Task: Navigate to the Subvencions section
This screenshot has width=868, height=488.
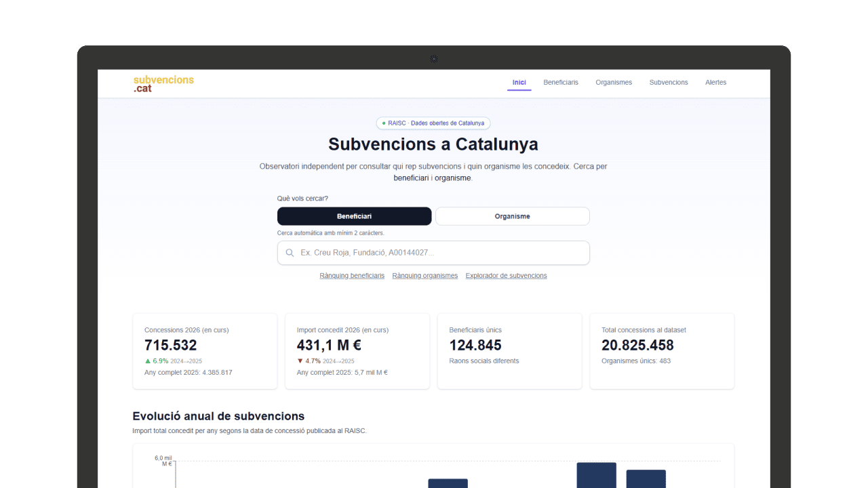Action: click(x=668, y=83)
